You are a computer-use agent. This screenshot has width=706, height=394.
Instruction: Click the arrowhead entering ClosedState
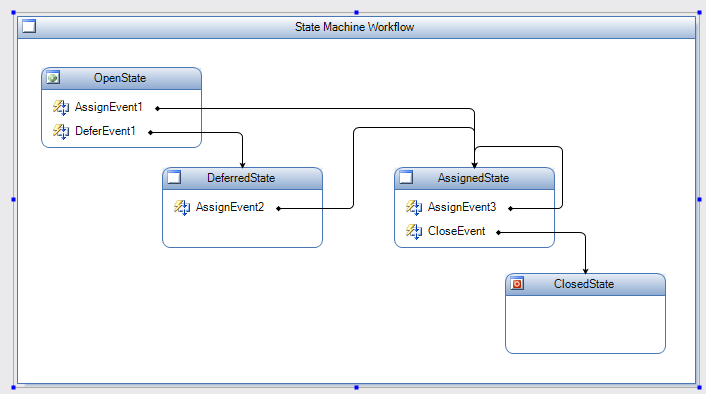coord(585,271)
